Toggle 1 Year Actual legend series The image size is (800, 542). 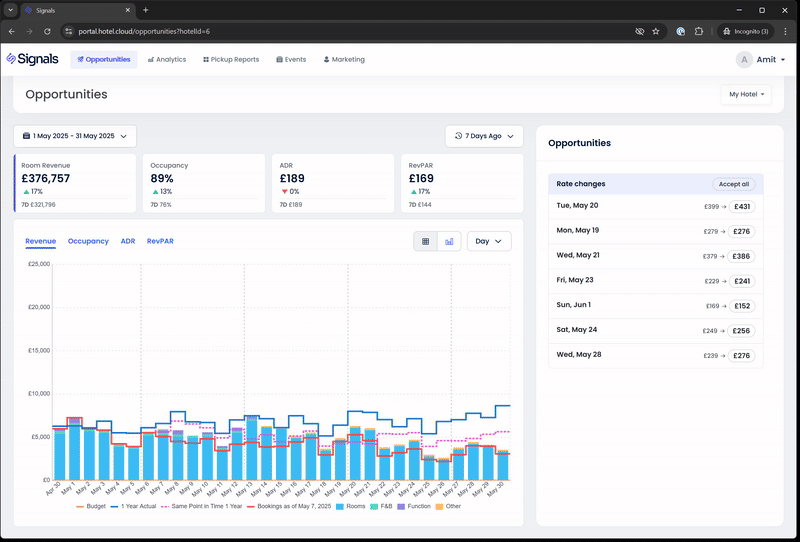[x=135, y=507]
